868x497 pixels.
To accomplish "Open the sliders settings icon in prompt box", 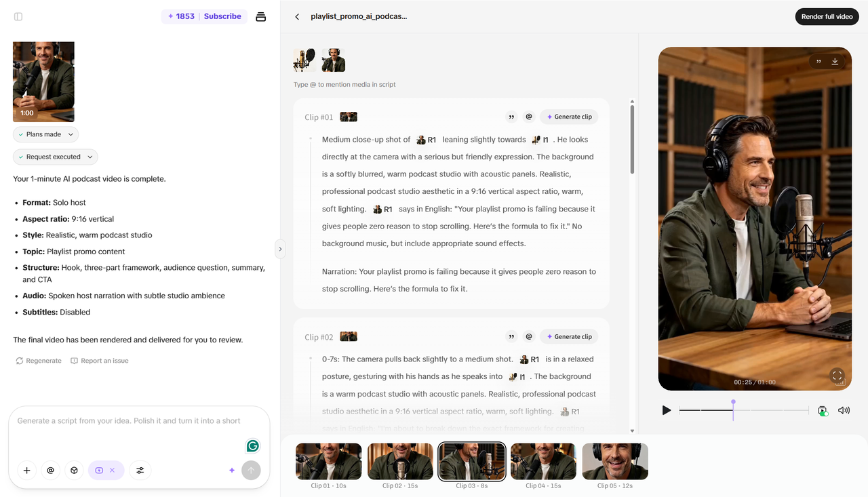I will pos(140,470).
